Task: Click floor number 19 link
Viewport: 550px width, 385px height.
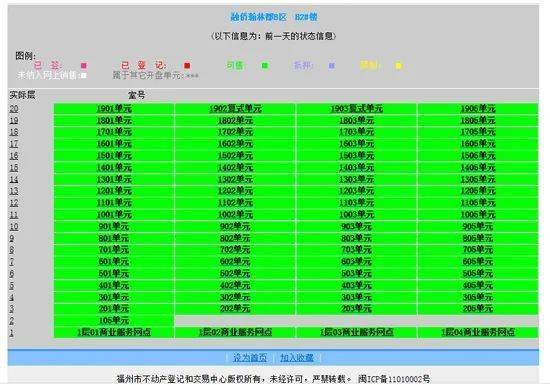Action: coord(14,121)
